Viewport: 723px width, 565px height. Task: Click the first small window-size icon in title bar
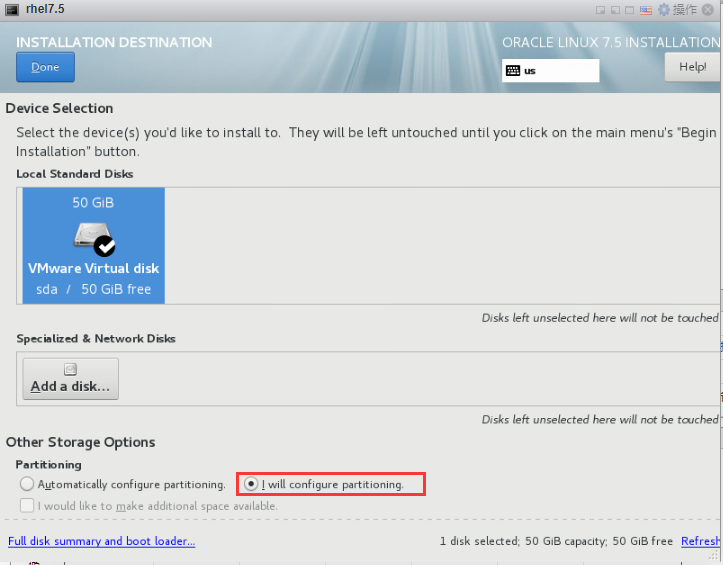600,10
